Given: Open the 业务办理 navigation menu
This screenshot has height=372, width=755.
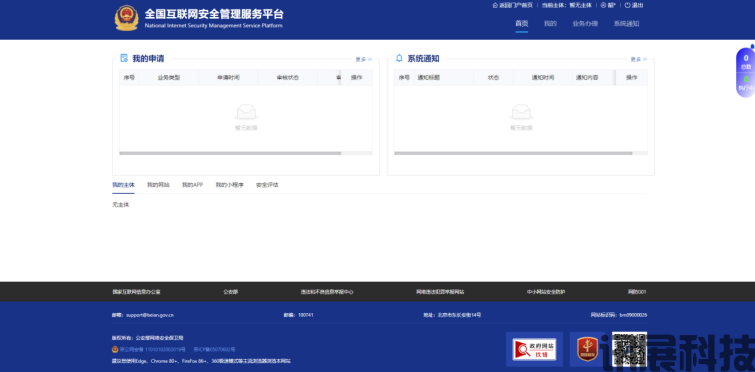Looking at the screenshot, I should 585,24.
